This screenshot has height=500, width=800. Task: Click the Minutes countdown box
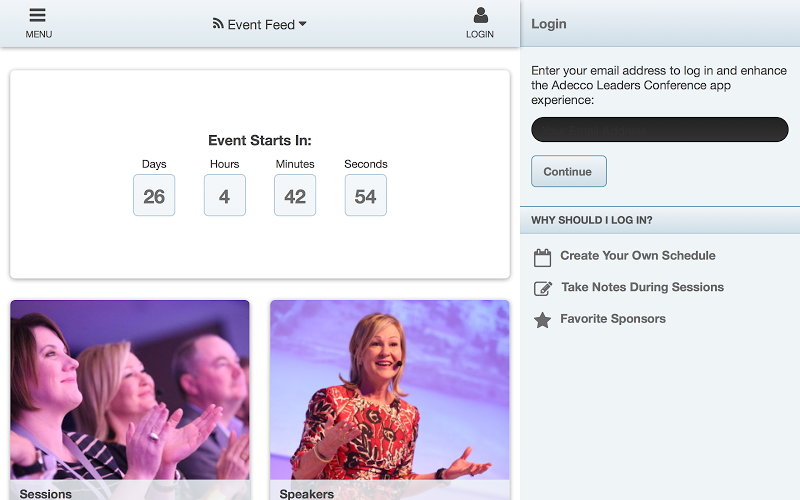click(x=295, y=195)
